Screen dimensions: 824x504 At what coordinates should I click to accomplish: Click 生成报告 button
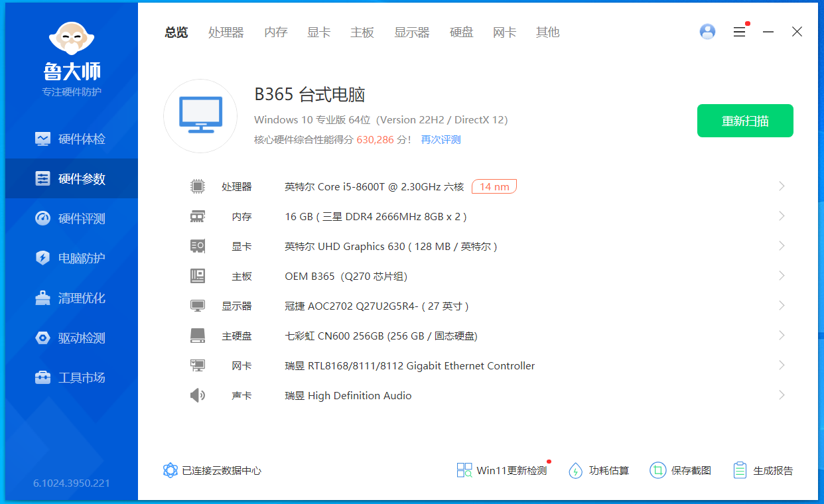pos(763,471)
